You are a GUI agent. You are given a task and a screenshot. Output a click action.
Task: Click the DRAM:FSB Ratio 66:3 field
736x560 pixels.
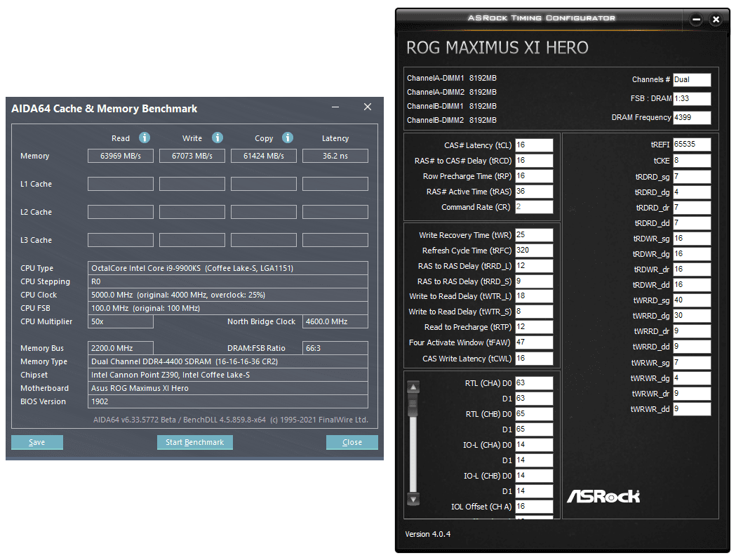tap(335, 348)
